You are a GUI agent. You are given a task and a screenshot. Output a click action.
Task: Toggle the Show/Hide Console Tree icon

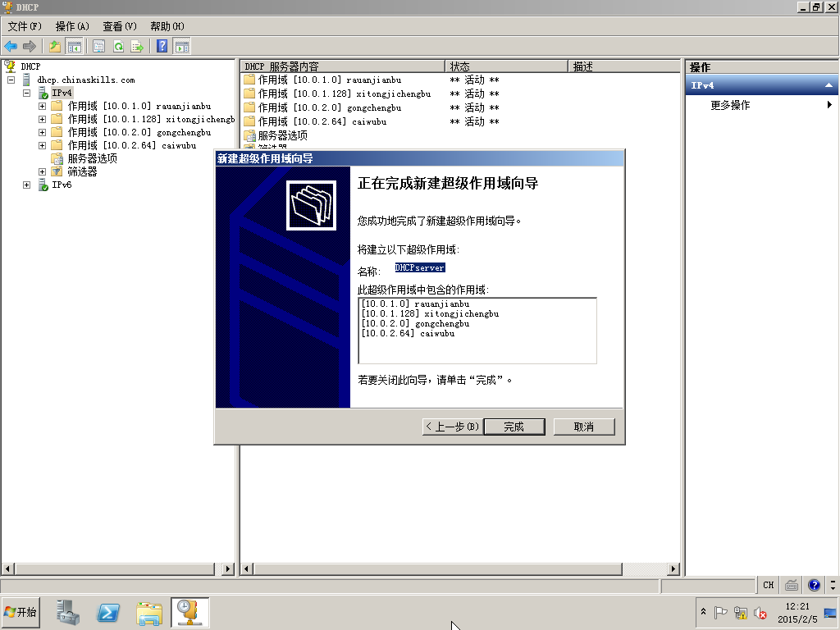pos(74,47)
